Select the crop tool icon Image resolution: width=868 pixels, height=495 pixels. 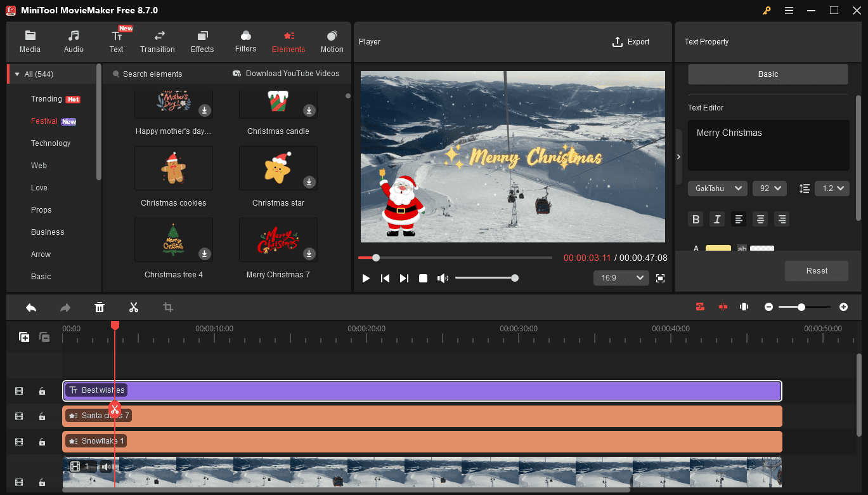click(x=168, y=307)
